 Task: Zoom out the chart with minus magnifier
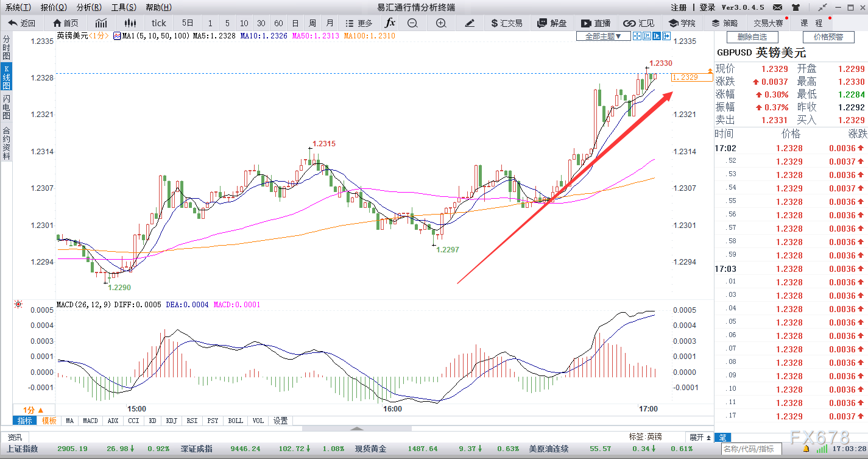(x=412, y=23)
